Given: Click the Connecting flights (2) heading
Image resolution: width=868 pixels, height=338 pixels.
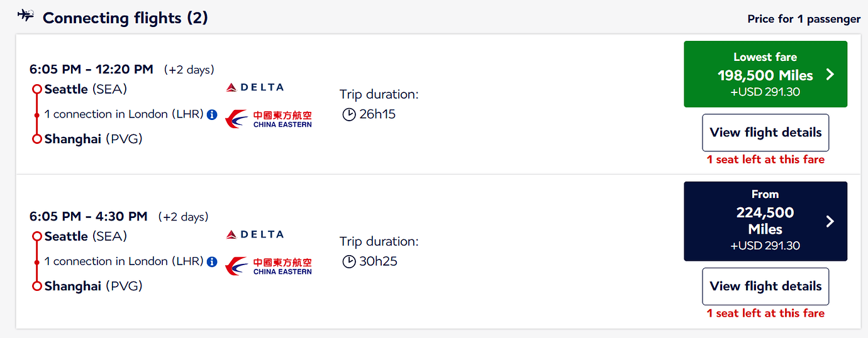Looking at the screenshot, I should (x=125, y=18).
